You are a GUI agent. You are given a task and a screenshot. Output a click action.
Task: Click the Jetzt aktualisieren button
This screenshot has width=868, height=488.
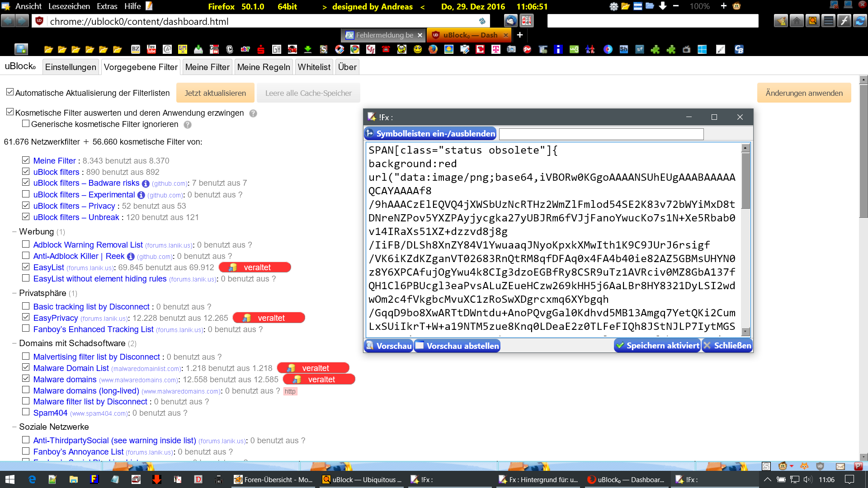pos(215,93)
